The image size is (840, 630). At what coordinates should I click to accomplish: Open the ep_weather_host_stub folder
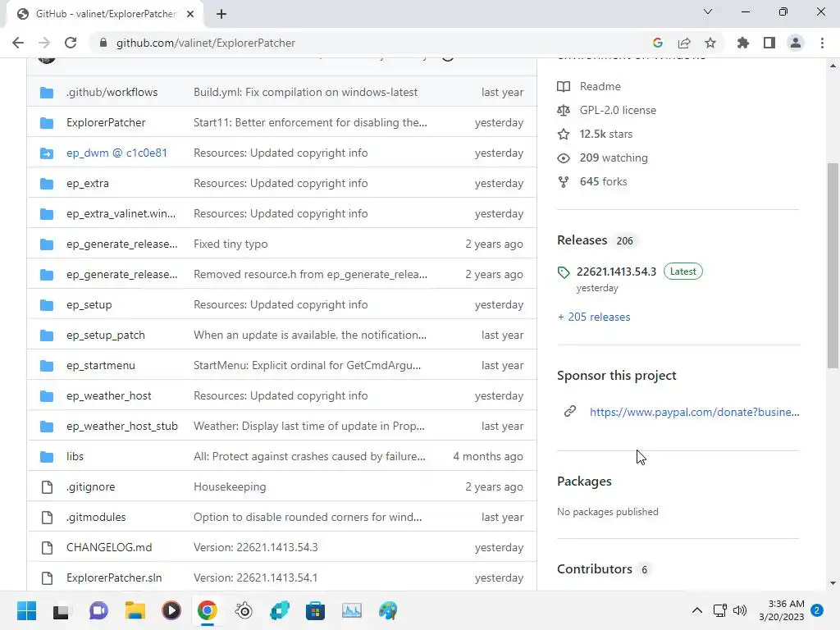[122, 426]
